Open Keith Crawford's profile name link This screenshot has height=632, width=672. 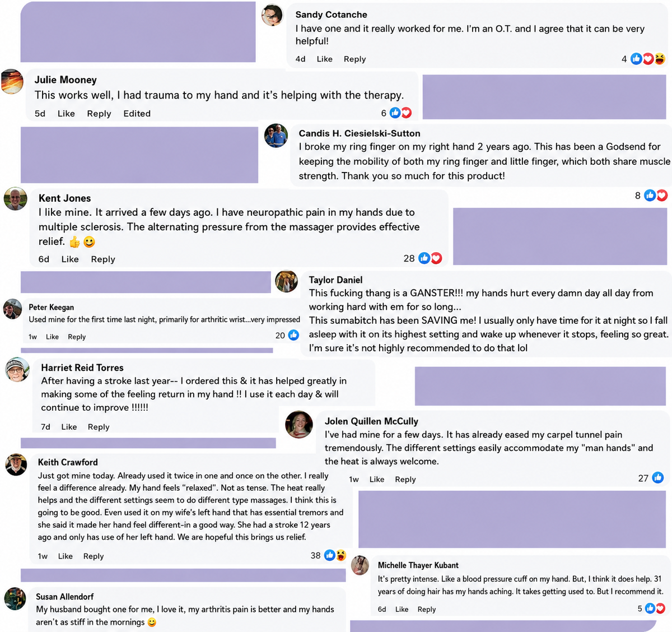(x=68, y=462)
